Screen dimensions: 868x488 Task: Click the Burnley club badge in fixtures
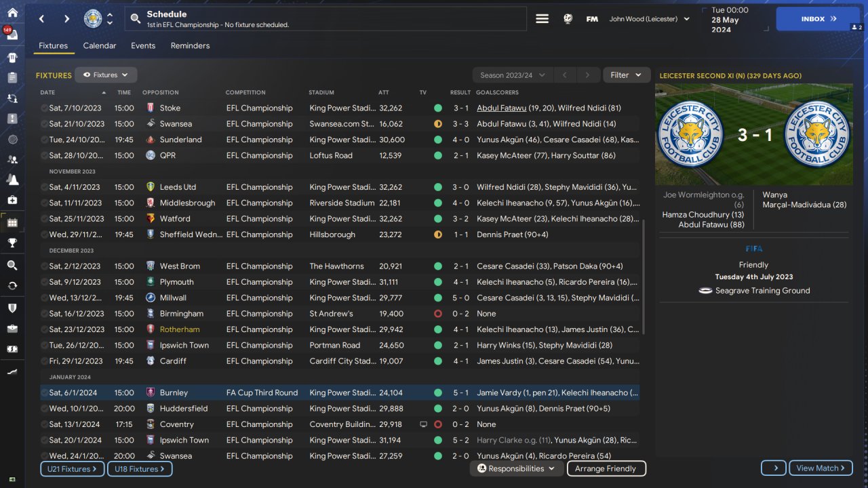(x=150, y=392)
